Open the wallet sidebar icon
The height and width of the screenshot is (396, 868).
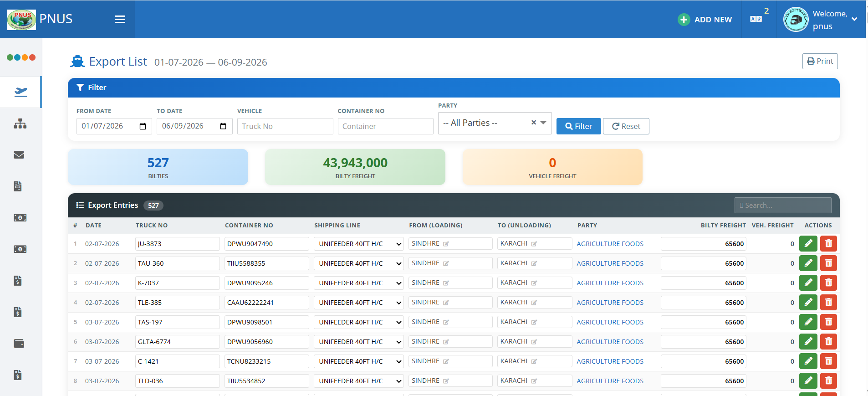(x=19, y=343)
